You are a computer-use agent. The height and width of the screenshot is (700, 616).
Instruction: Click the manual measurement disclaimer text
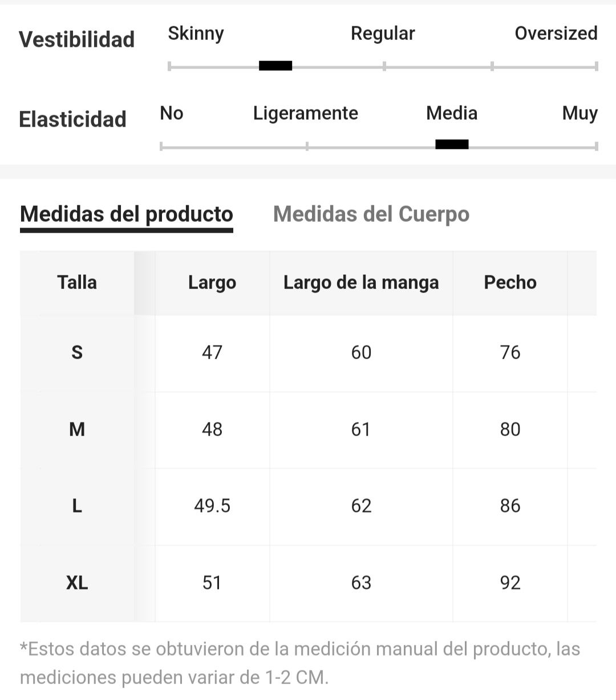point(300,663)
